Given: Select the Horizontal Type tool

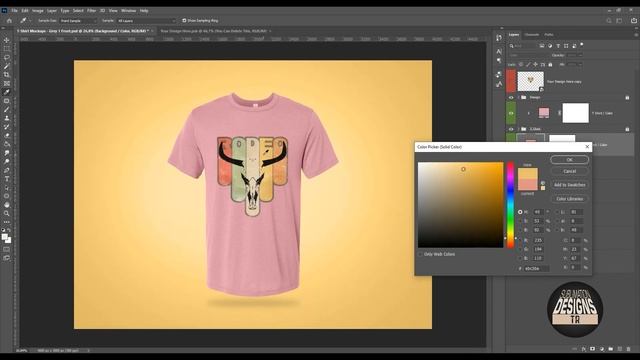Looking at the screenshot, I should (x=7, y=179).
